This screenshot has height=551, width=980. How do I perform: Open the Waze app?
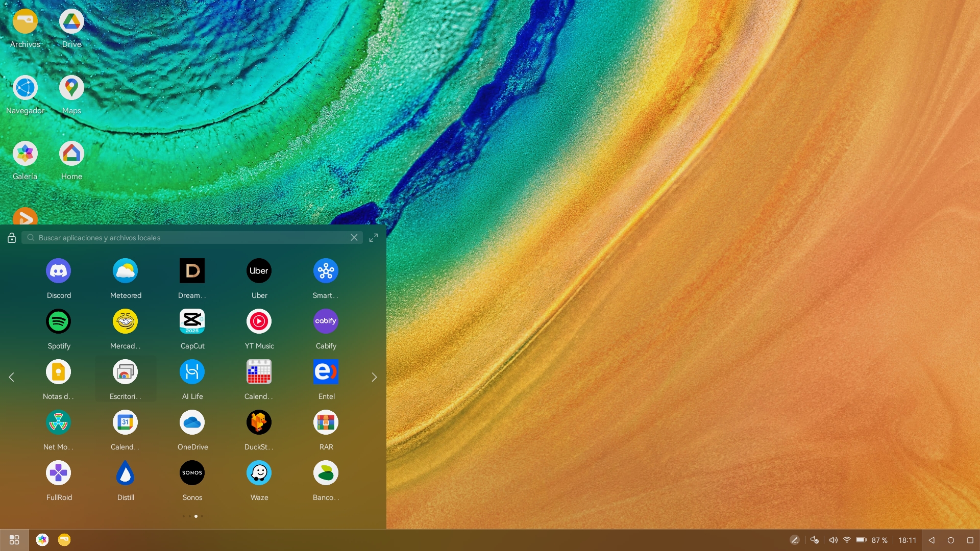[x=259, y=473]
